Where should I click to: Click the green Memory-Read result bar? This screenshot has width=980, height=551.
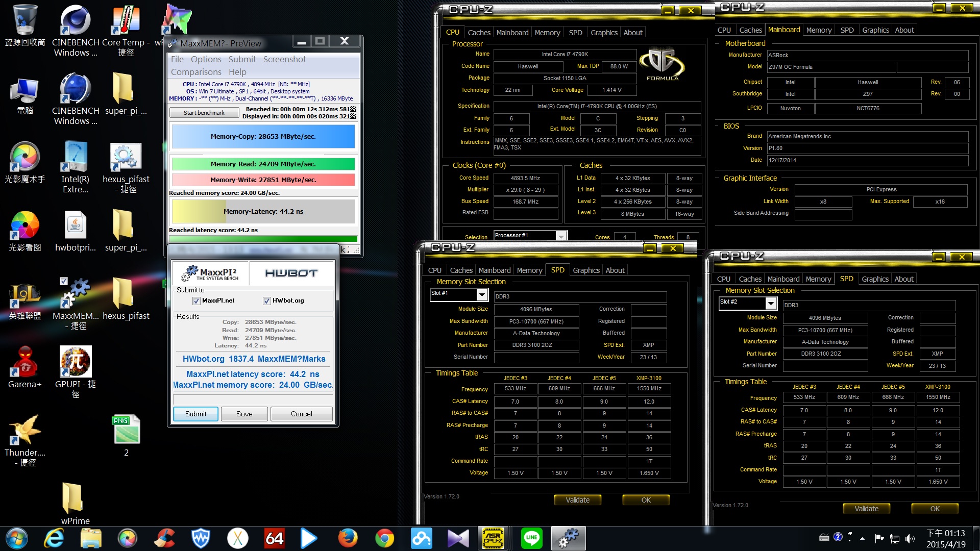pos(263,164)
